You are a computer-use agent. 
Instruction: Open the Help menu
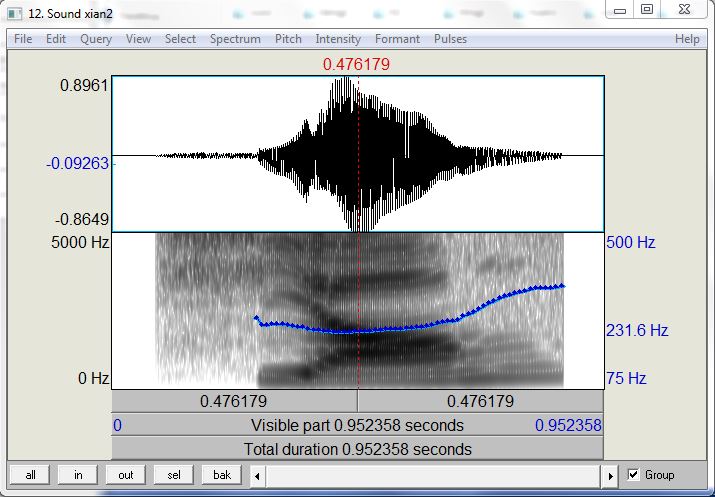coord(687,39)
